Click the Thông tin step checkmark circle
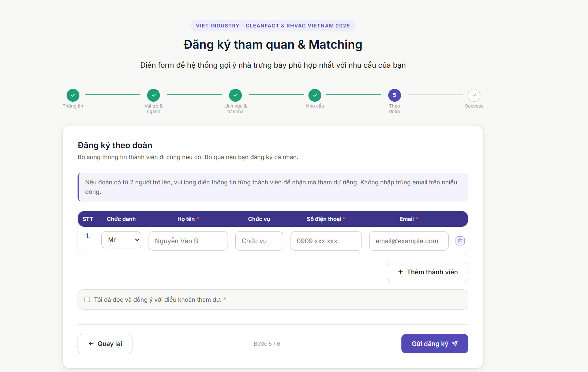 tap(73, 95)
